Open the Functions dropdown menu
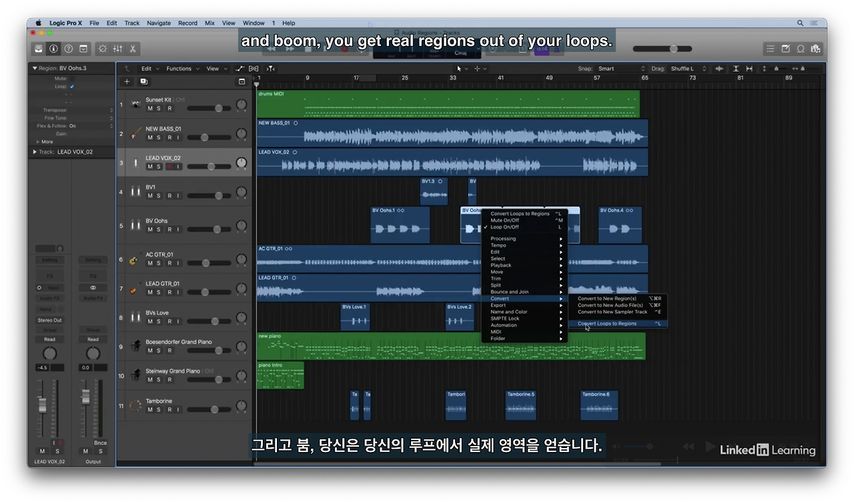Viewport: 854px width, 504px height. coord(181,69)
